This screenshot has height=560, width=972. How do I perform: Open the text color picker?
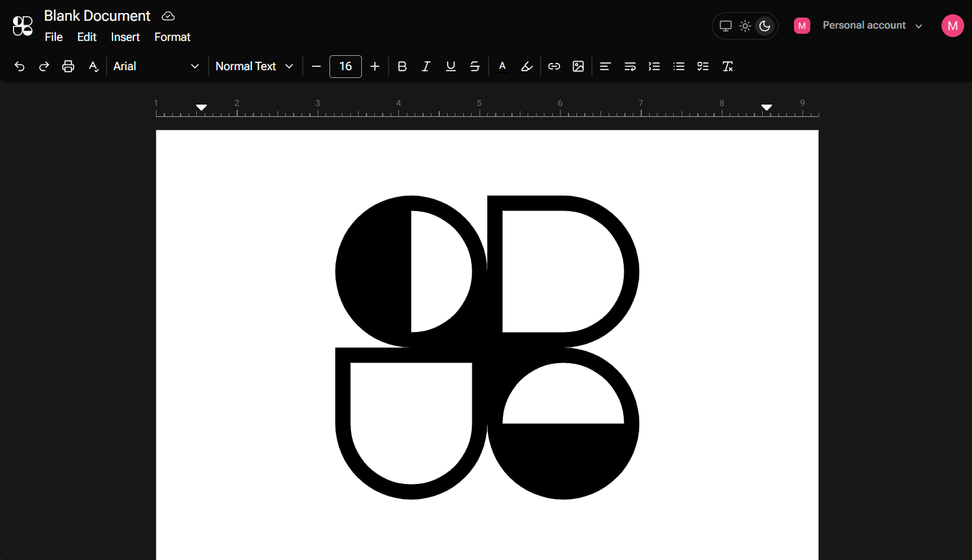tap(502, 66)
